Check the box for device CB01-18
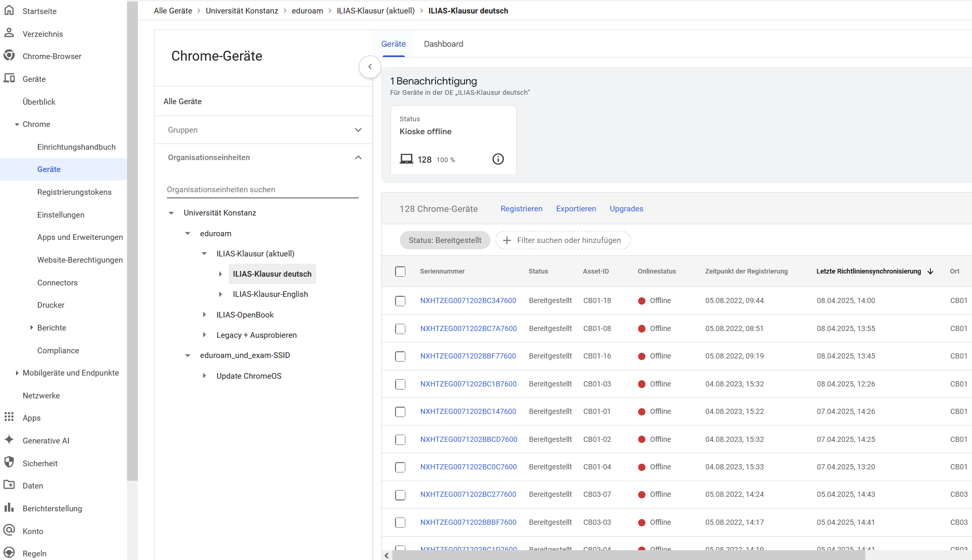The image size is (972, 560). [400, 301]
